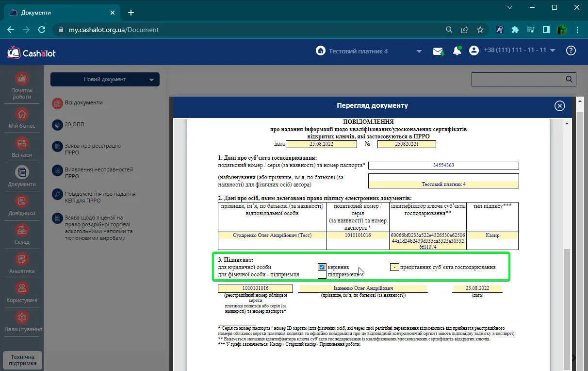Click scroll-up arrow of document preview
This screenshot has height=371, width=588.
pos(567,123)
